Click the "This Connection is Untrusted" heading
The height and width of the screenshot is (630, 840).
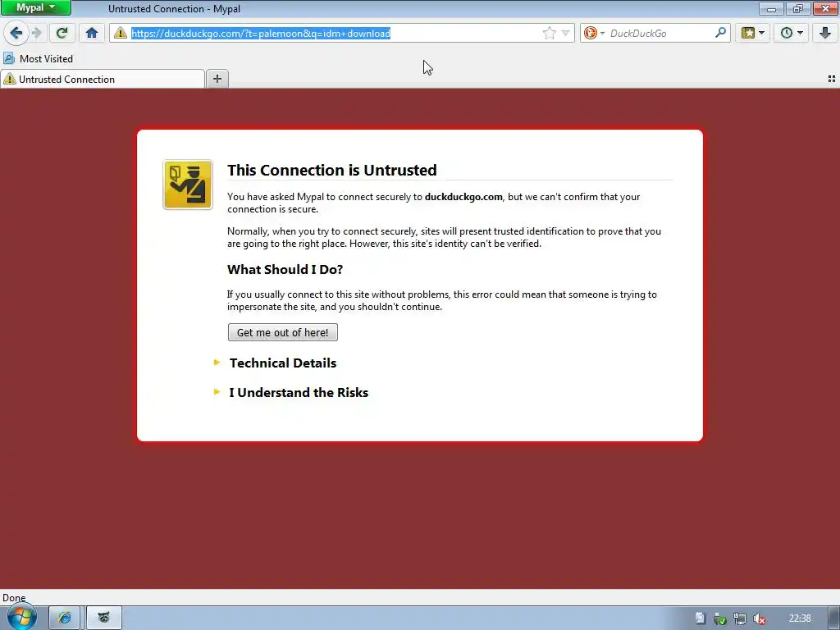pyautogui.click(x=332, y=171)
